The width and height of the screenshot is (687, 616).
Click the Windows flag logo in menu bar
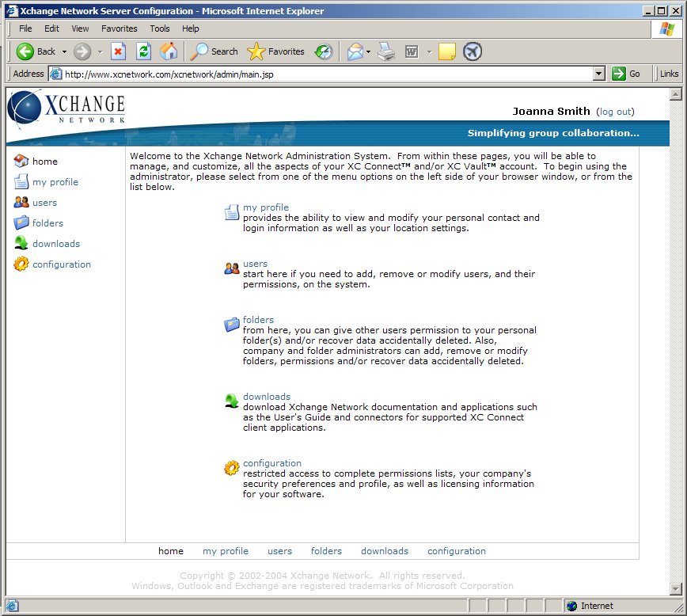pos(667,29)
